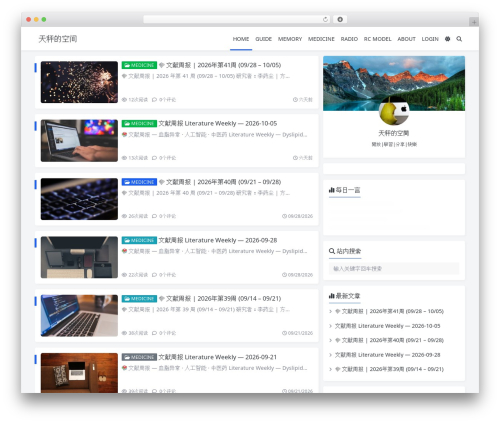Click MEDICINE tag on 2026-09-28 post
This screenshot has height=423, width=500.
[139, 240]
